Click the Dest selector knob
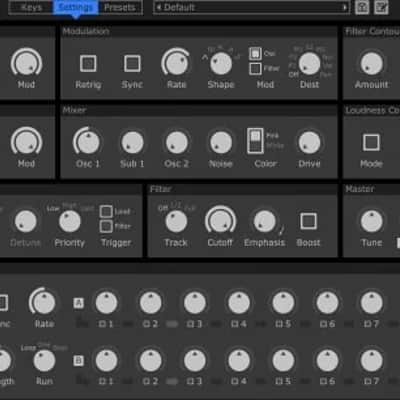The image size is (400, 400). 309,63
